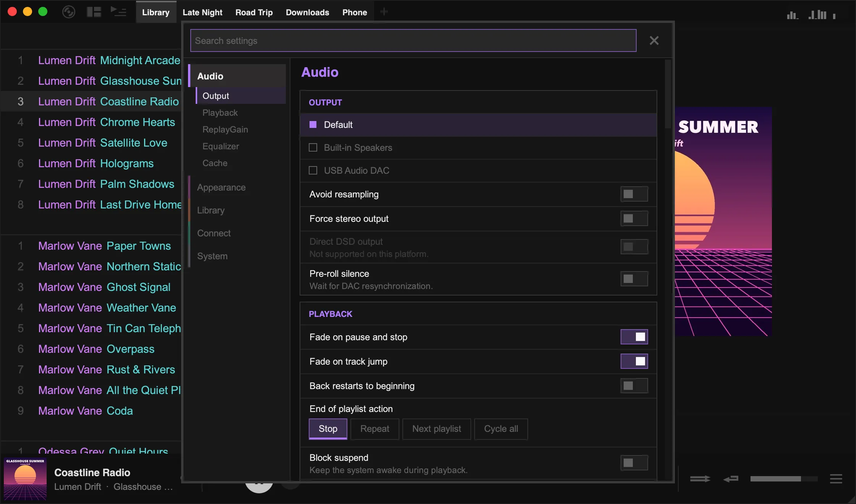Add a new playlist tab with the plus icon

click(x=384, y=12)
